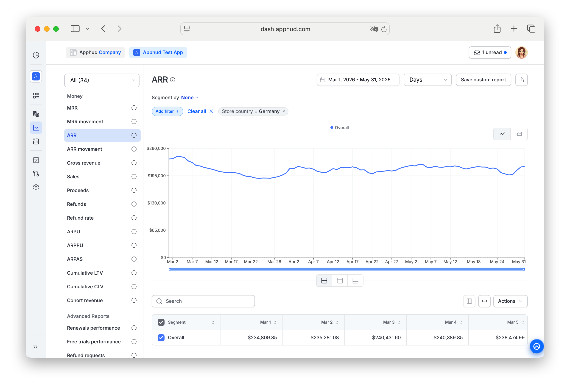570x392 pixels.
Task: Click the export share icon beside Save custom report
Action: pos(521,80)
